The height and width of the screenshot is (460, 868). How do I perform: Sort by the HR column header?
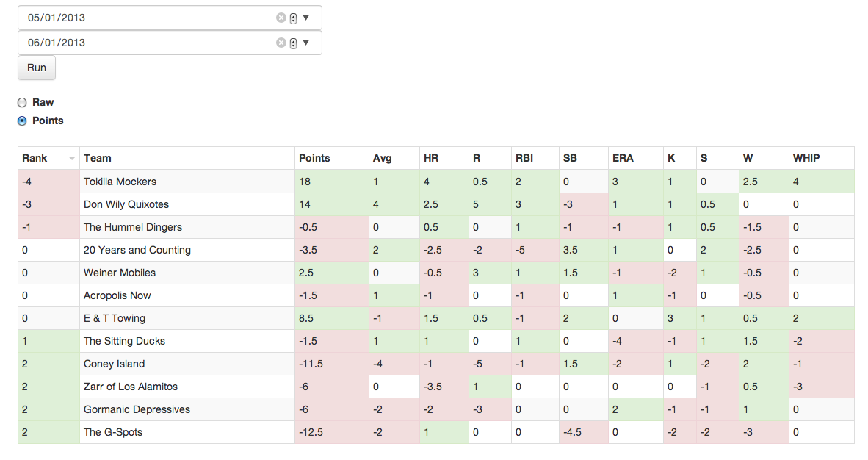click(x=431, y=158)
